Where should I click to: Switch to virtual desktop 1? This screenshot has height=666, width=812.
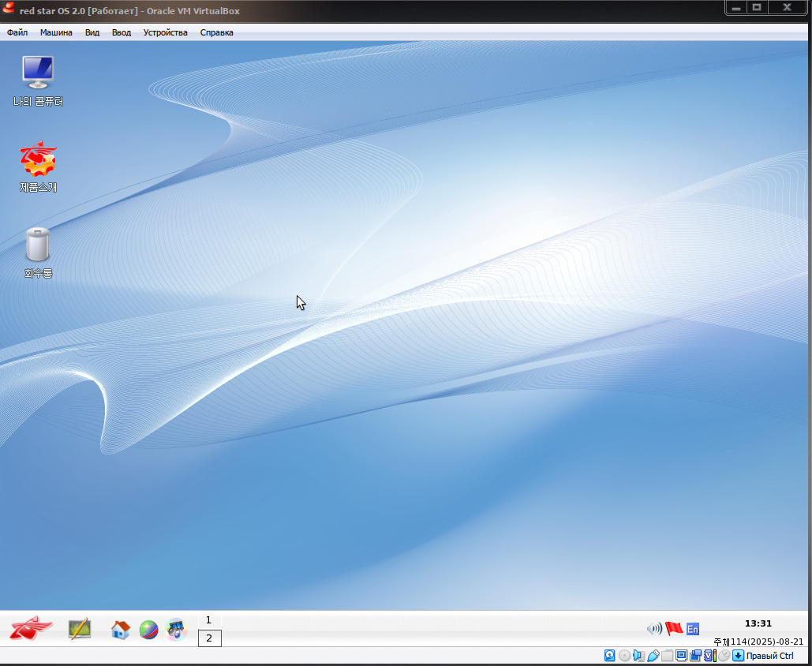coord(209,620)
